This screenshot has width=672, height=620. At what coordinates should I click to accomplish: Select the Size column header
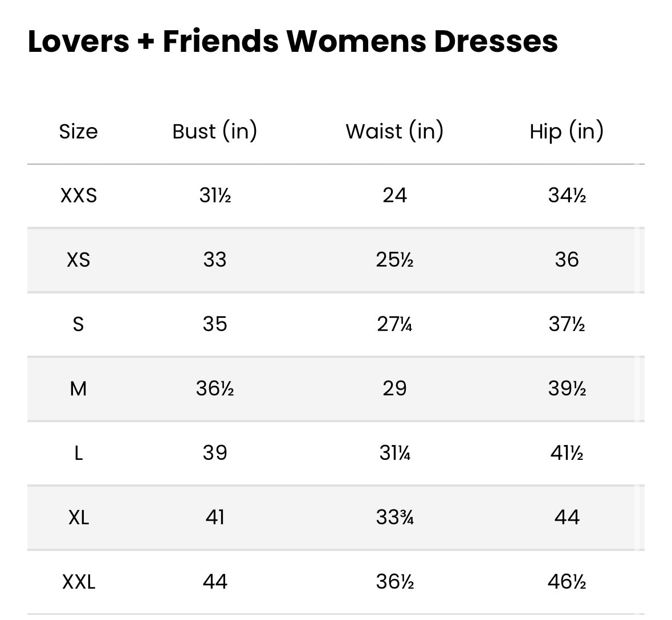(x=79, y=132)
